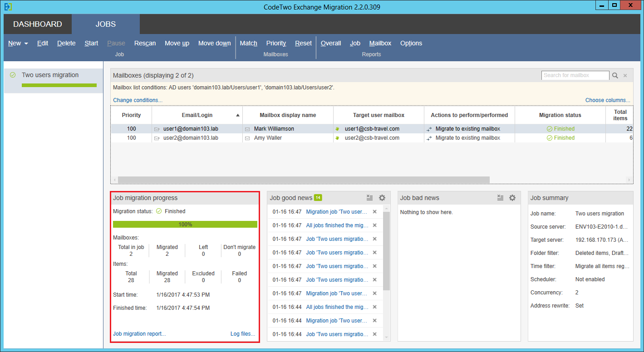Switch to the JOBS tab
Image resolution: width=644 pixels, height=352 pixels.
[x=105, y=24]
